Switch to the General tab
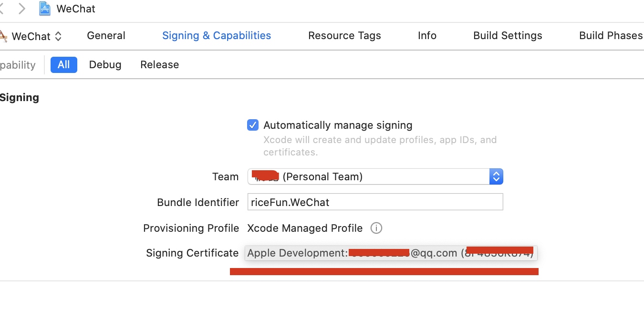Viewport: 644px width, 330px height. coord(106,36)
